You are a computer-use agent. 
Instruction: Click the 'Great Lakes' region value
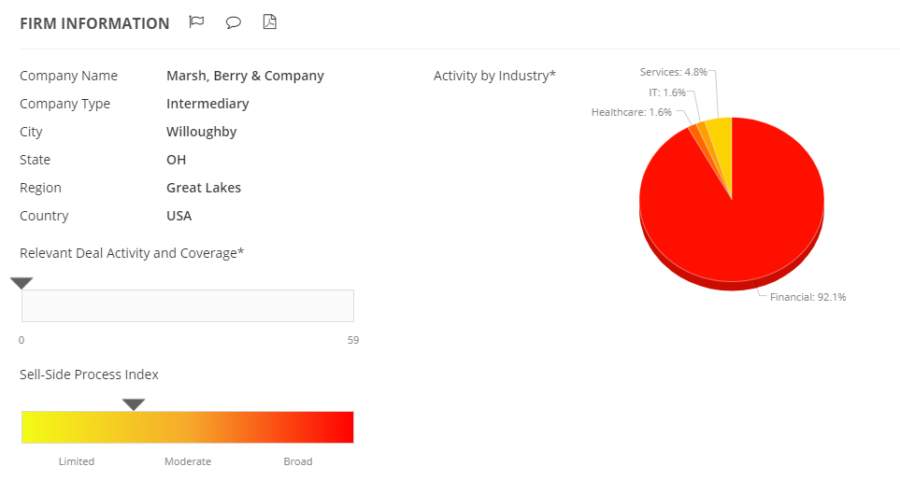[204, 188]
